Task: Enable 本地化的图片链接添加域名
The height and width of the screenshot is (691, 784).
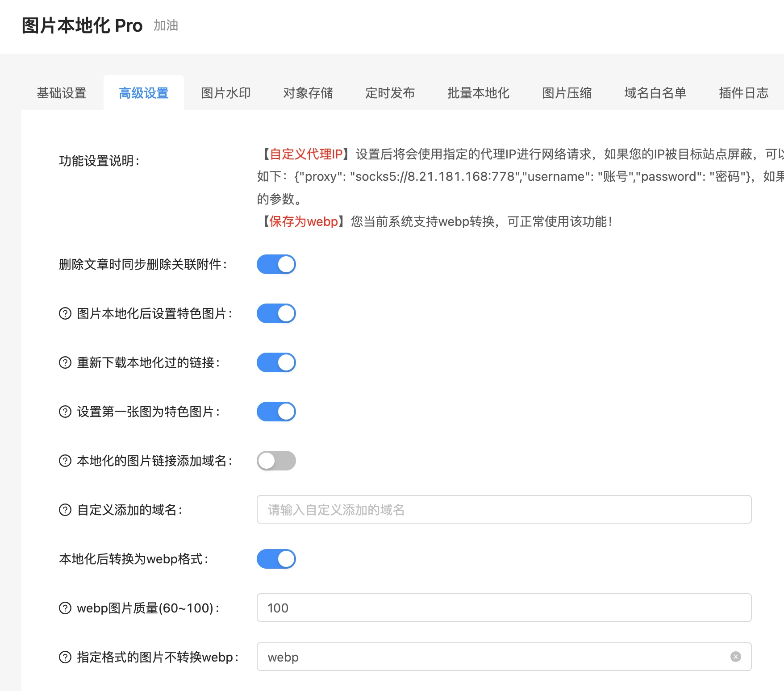Action: [276, 461]
